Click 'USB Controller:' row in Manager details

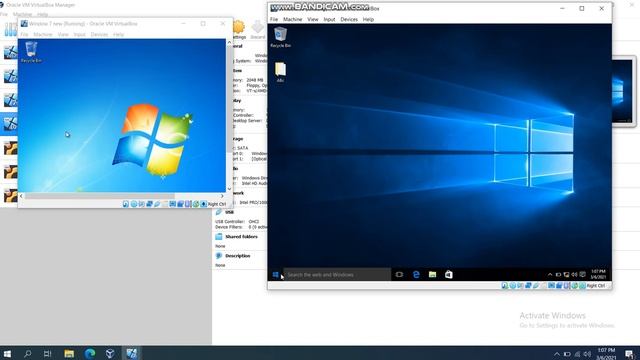tap(237, 222)
